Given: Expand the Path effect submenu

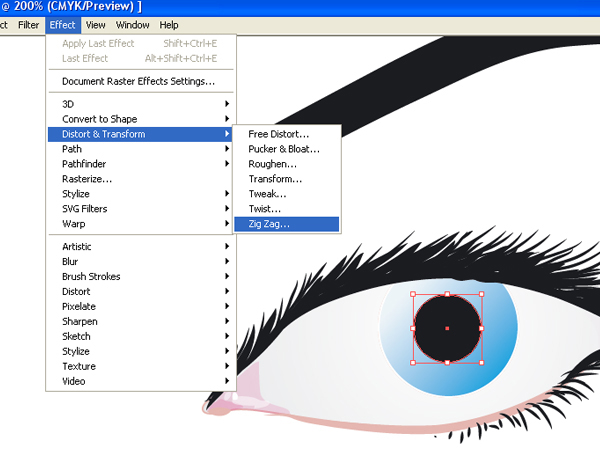Looking at the screenshot, I should point(141,149).
